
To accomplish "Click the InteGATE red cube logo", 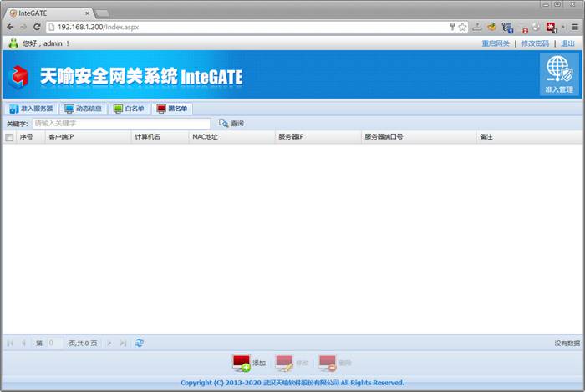I will pyautogui.click(x=18, y=77).
